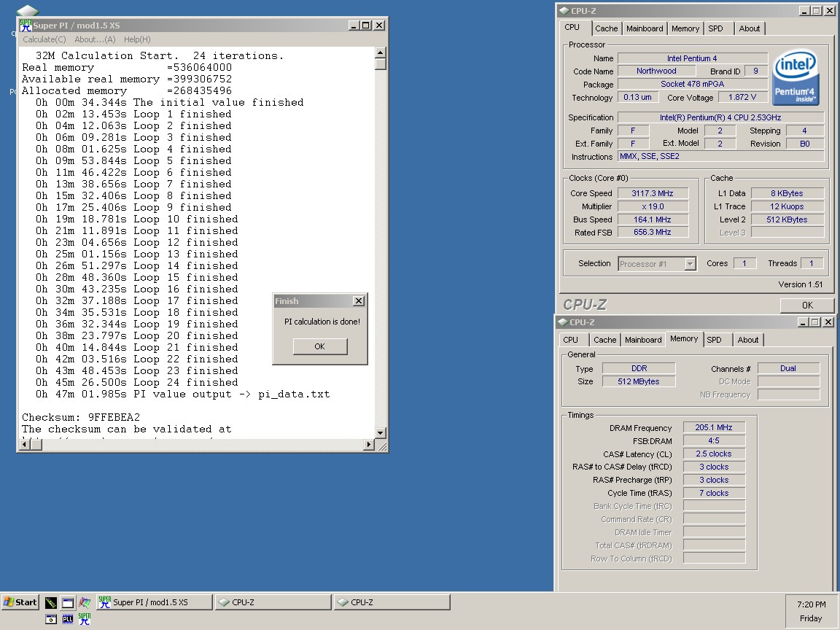Maximize the Super PI window
The image size is (840, 630).
point(366,26)
